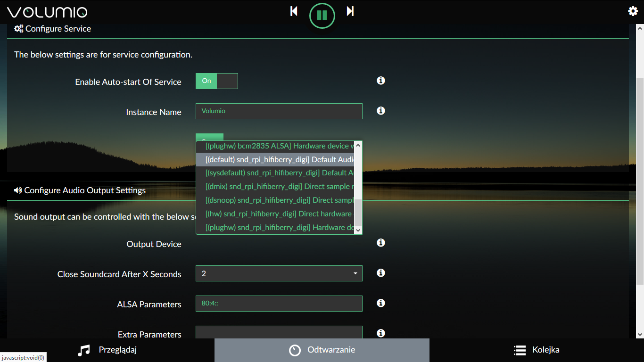
Task: Select (hw) snd_rpi_hifiberry_digi option
Action: click(x=275, y=214)
